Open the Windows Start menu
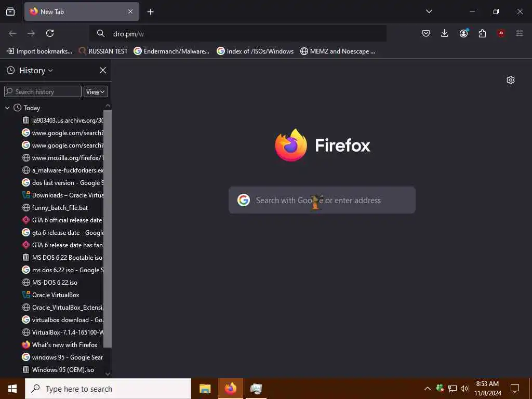The width and height of the screenshot is (532, 399). click(12, 389)
